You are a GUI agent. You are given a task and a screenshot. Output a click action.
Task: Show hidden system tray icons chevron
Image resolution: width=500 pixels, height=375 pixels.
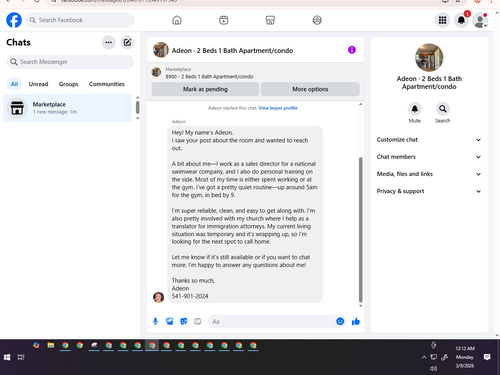(x=424, y=357)
